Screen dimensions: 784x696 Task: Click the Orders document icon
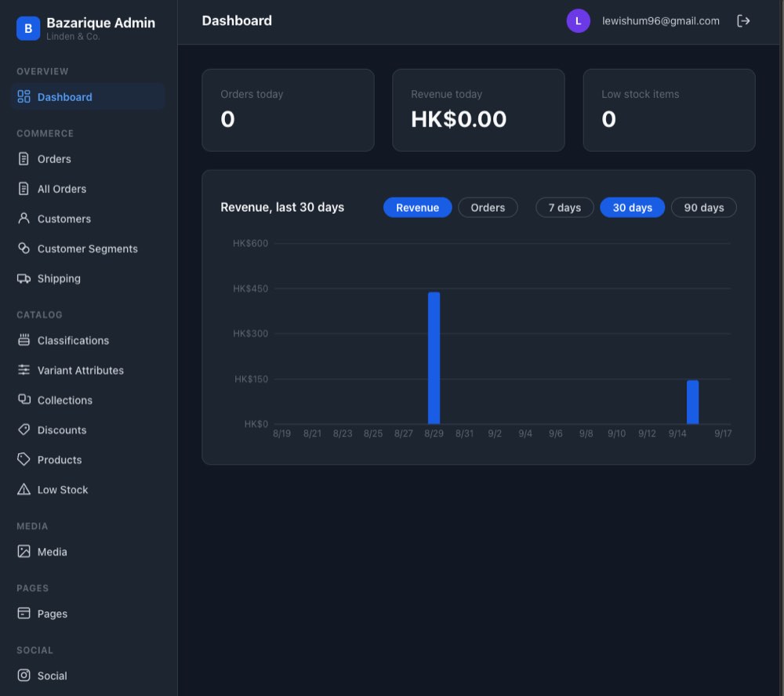click(x=24, y=159)
